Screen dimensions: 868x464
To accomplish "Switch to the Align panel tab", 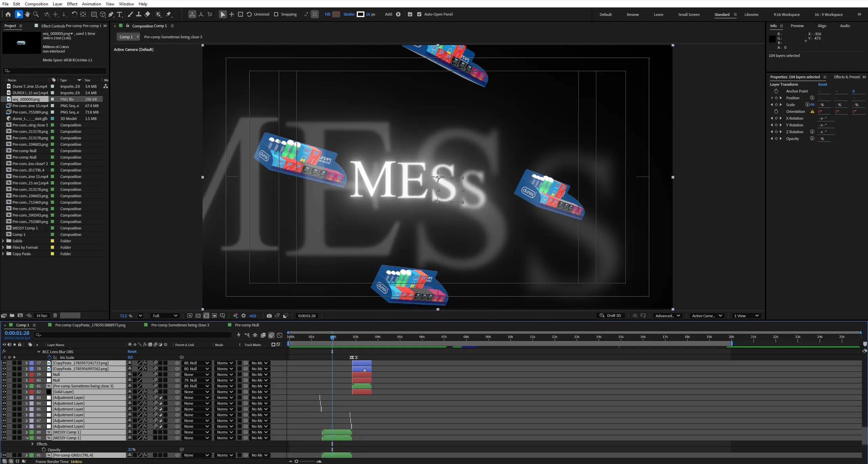I will pyautogui.click(x=822, y=26).
